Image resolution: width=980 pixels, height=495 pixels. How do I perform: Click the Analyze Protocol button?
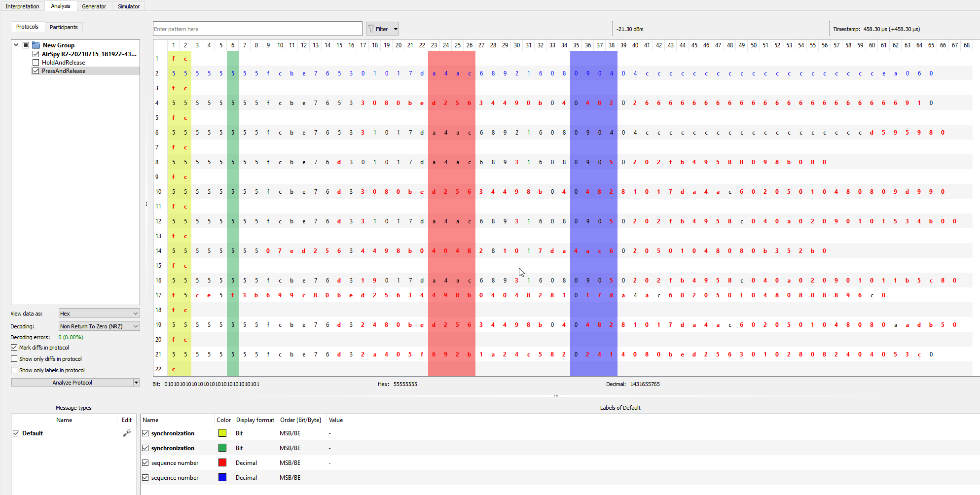(73, 383)
